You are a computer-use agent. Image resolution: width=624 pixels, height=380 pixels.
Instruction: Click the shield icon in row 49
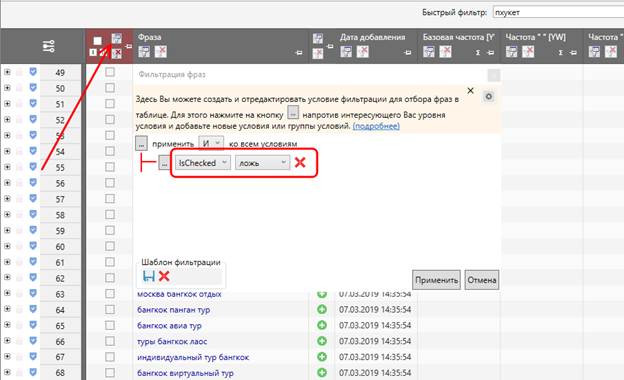(33, 72)
